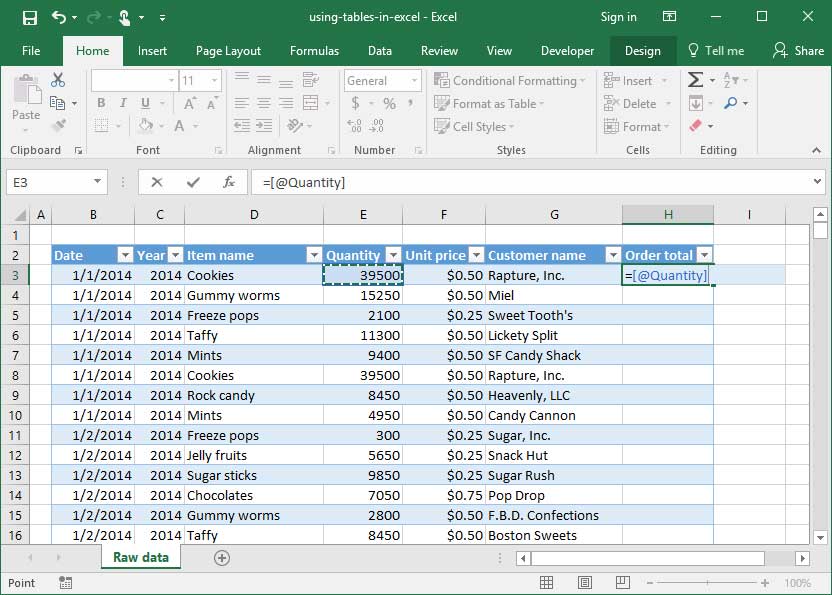Click the Sort & Filter icon

click(731, 80)
